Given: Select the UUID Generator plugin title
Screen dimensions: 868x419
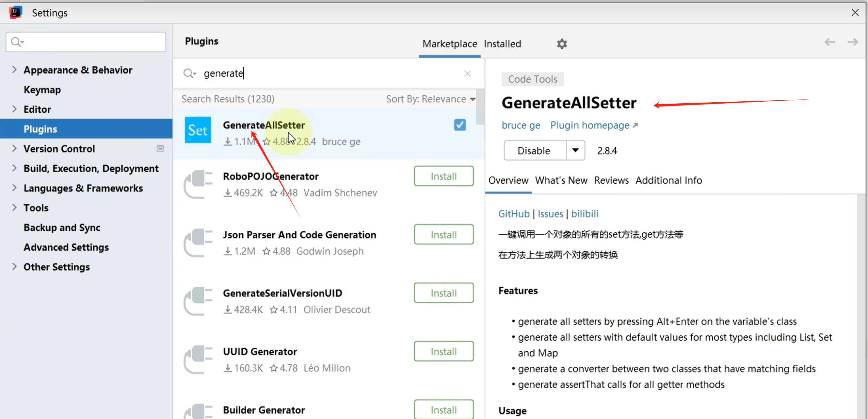Looking at the screenshot, I should (x=260, y=352).
